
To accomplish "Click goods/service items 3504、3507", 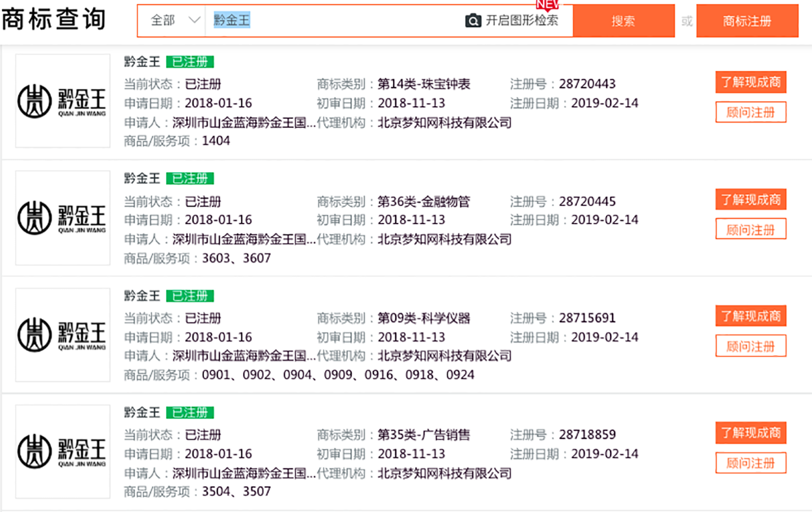I will pyautogui.click(x=236, y=492).
